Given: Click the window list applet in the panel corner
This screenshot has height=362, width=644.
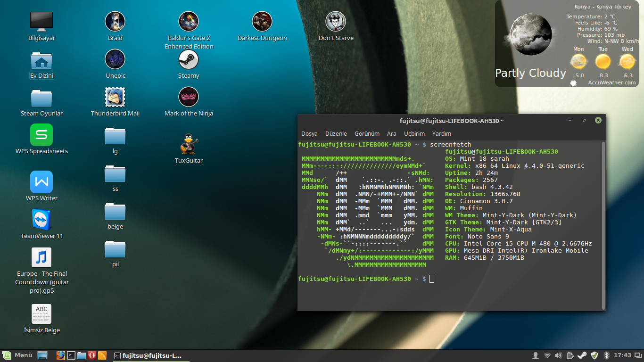Looking at the screenshot, I should (x=638, y=355).
